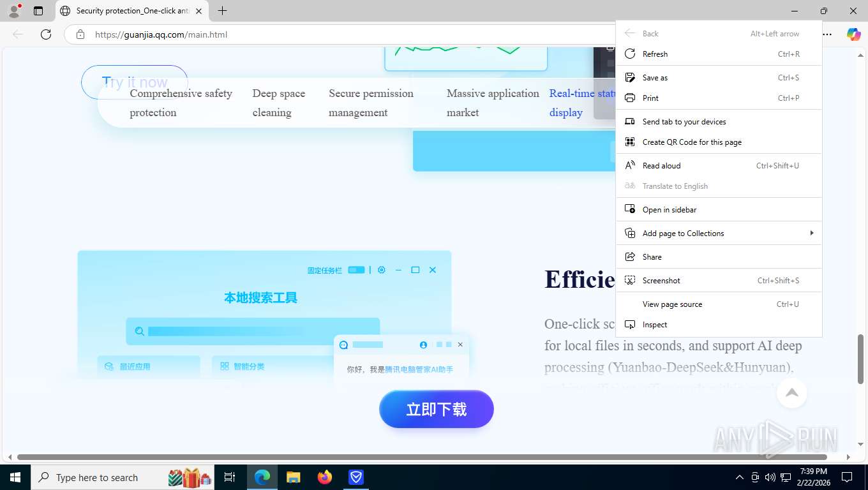Click Share in the context menu

click(x=719, y=257)
